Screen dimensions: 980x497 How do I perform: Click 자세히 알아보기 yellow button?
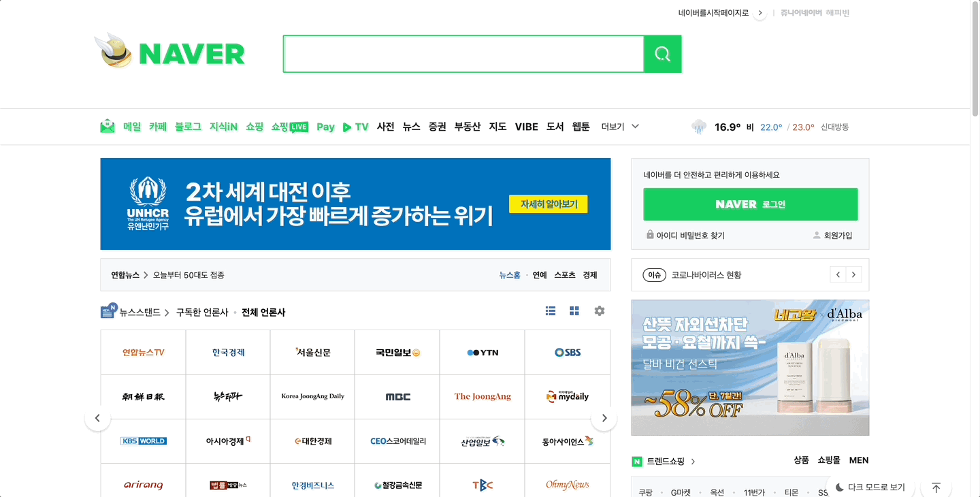point(549,204)
